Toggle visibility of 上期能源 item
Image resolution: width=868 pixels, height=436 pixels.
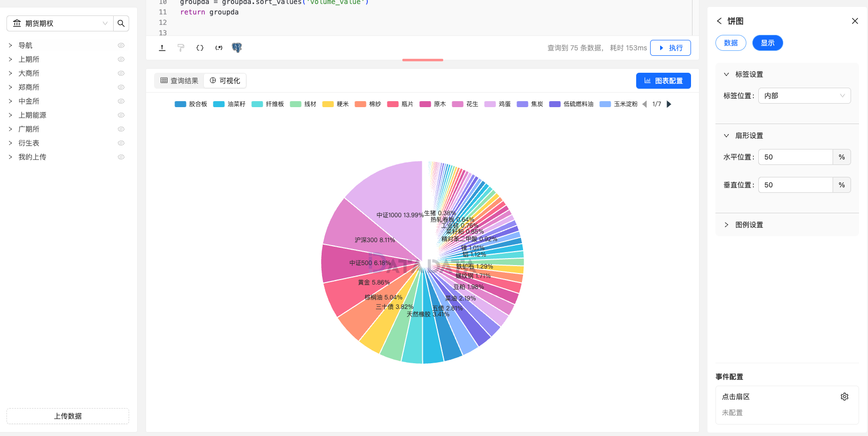point(121,115)
